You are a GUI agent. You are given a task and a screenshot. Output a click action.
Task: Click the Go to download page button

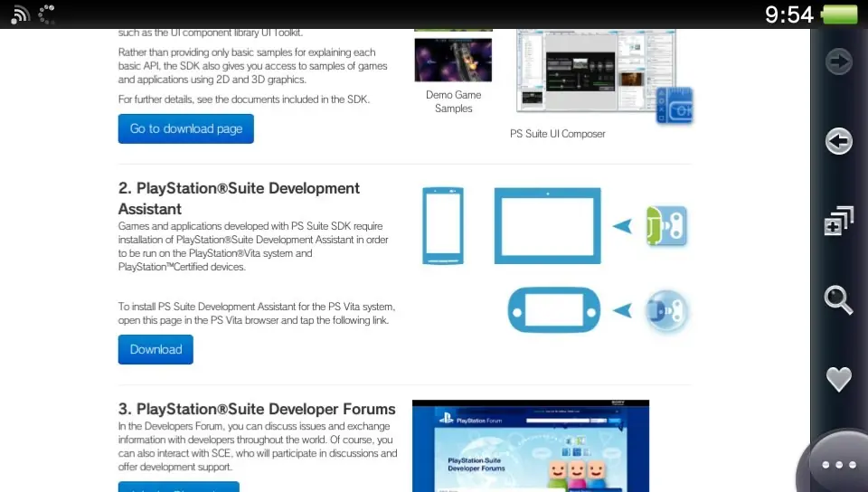pyautogui.click(x=186, y=129)
